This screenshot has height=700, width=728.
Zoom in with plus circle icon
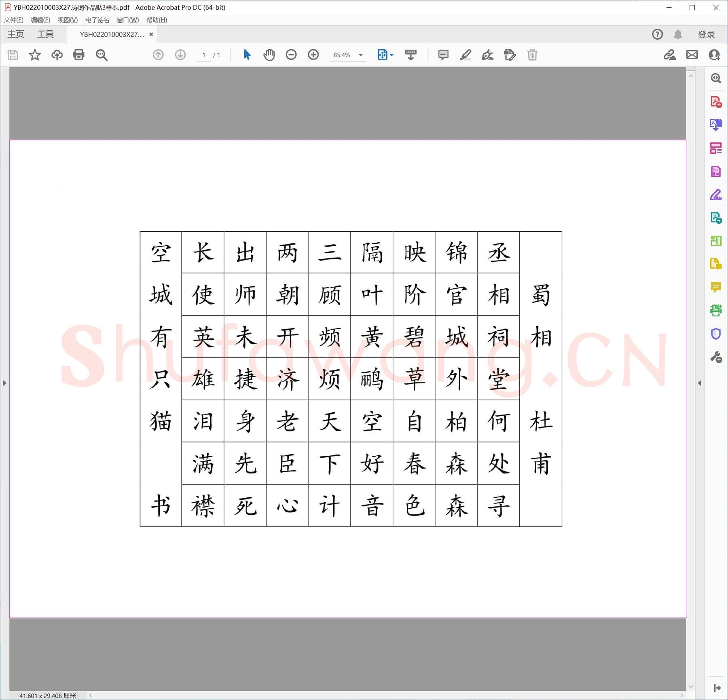(313, 55)
